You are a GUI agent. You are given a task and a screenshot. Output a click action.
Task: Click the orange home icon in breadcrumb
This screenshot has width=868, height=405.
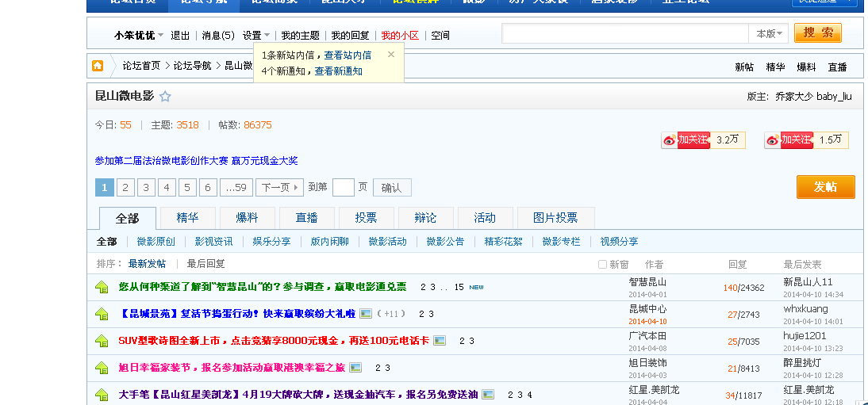pyautogui.click(x=98, y=66)
